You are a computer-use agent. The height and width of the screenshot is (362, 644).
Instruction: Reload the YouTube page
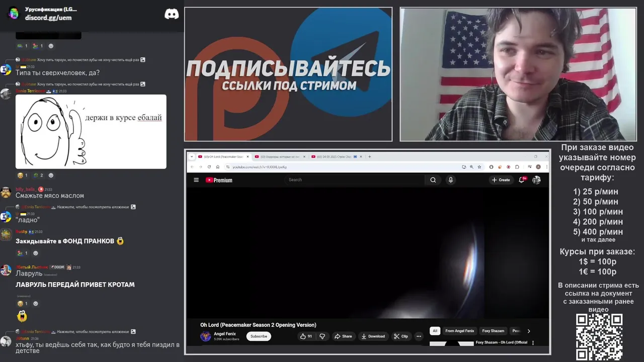pos(209,167)
